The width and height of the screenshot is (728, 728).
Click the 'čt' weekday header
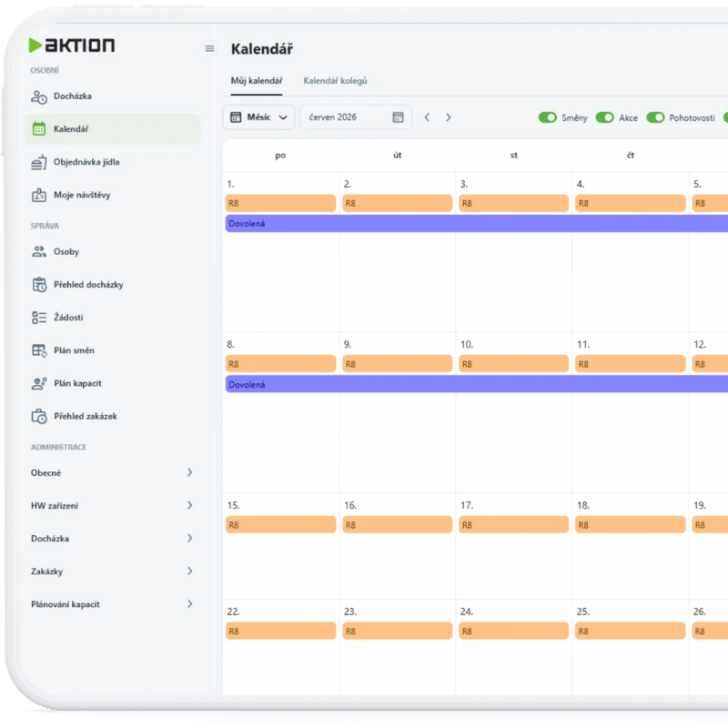(x=631, y=156)
